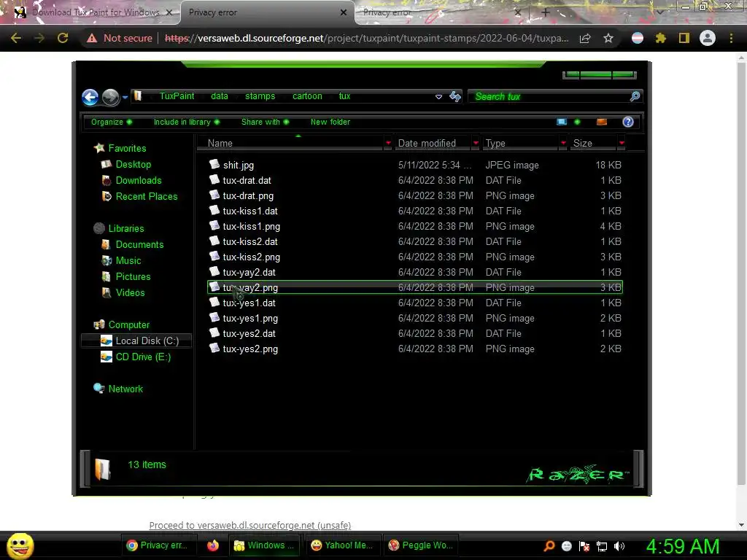747x560 pixels.
Task: Open the Firefox taskbar icon
Action: 213,545
